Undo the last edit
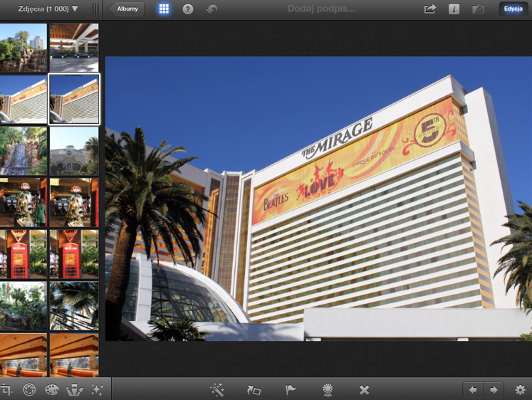Screen dimensions: 532x400 pos(212,9)
